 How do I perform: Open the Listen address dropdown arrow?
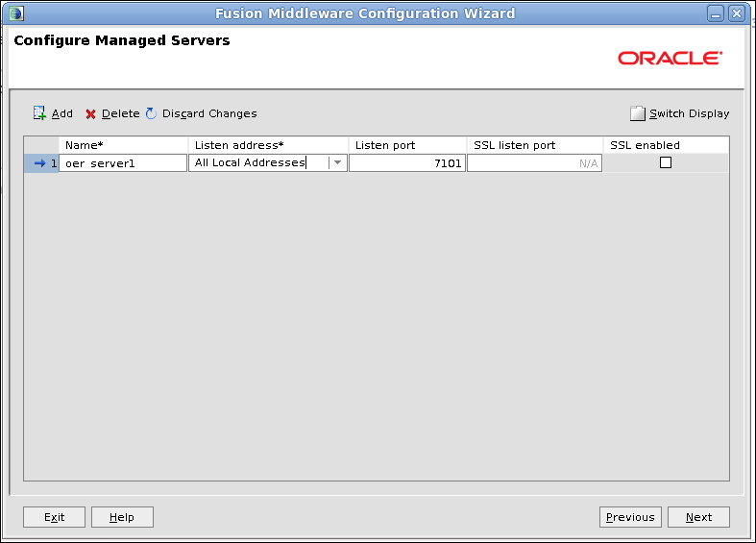tap(337, 163)
